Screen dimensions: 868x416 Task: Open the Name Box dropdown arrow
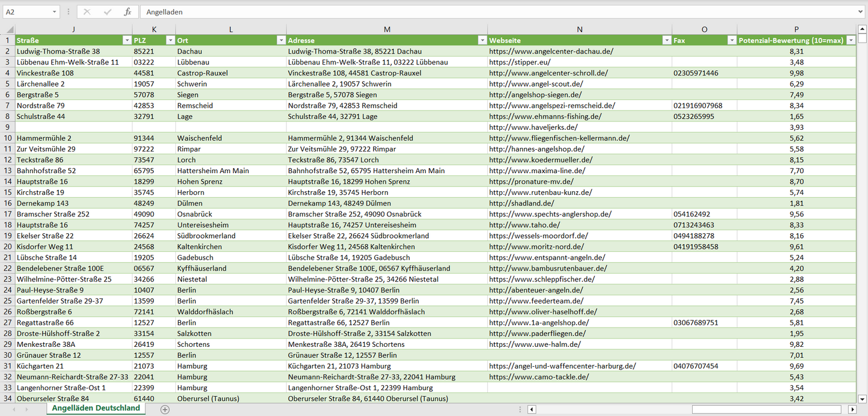54,12
